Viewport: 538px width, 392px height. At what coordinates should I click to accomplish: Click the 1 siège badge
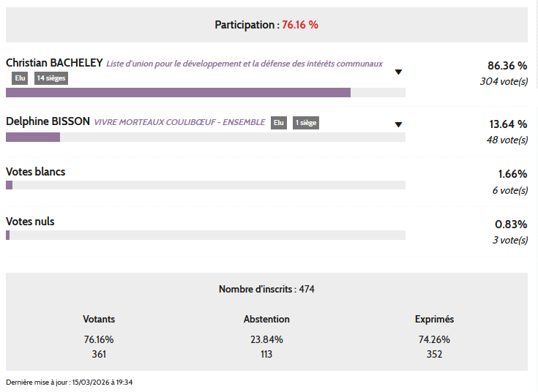click(x=306, y=123)
